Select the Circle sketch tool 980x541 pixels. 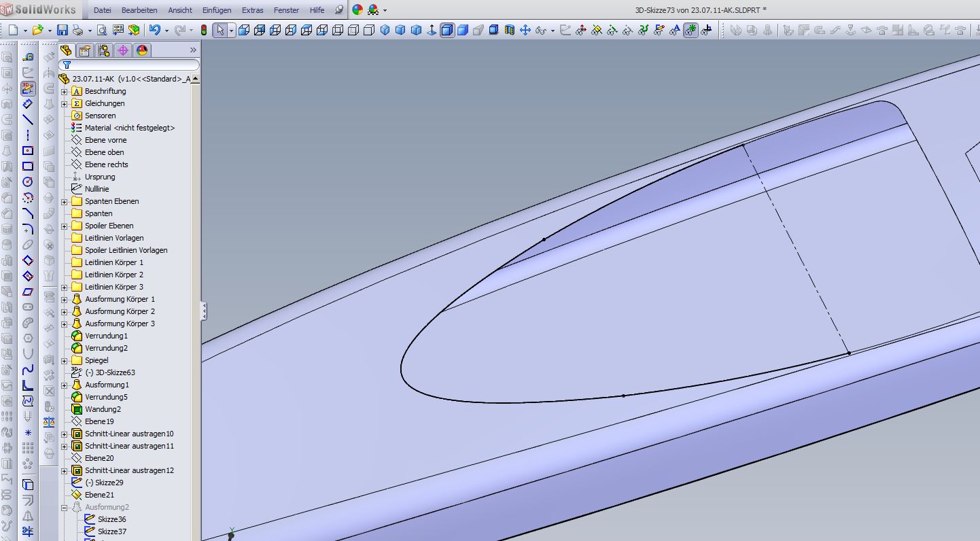tap(28, 181)
